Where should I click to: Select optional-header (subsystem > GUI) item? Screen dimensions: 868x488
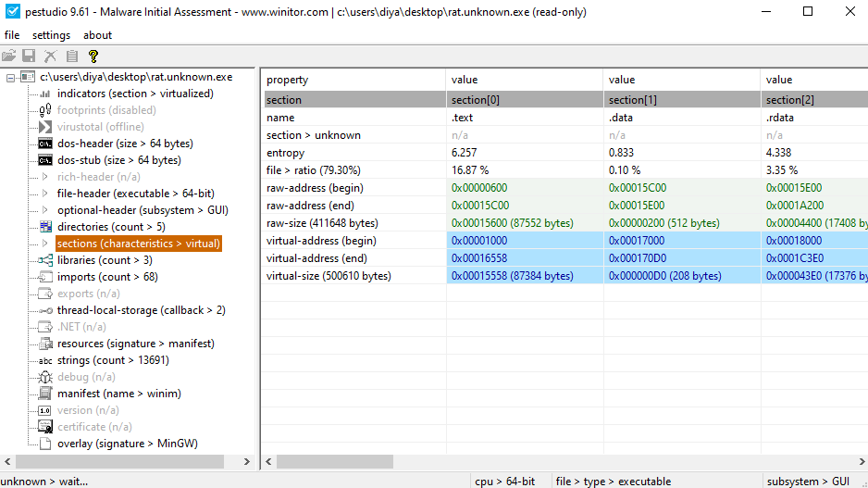coord(143,210)
